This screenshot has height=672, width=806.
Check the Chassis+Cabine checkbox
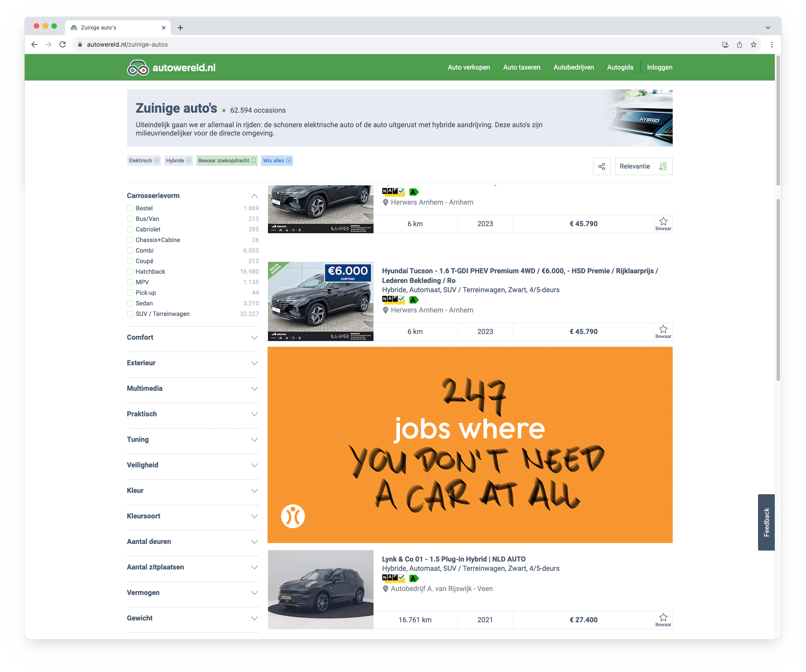[130, 240]
